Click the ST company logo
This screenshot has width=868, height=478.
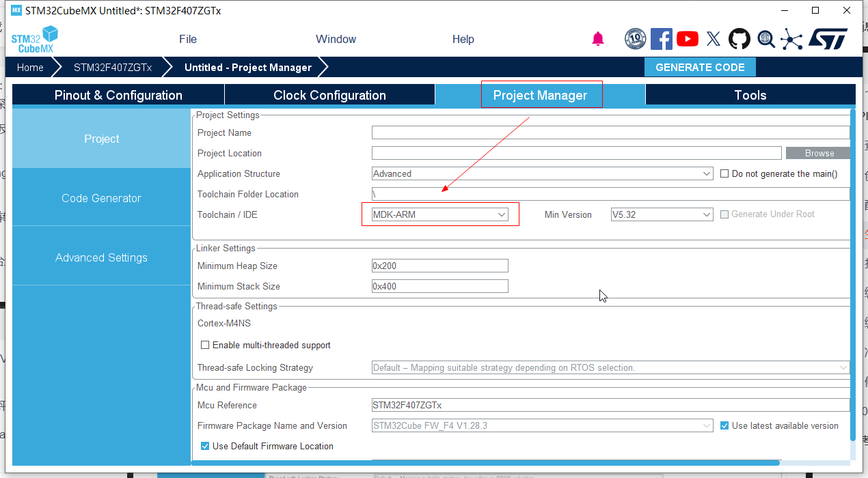pos(828,39)
